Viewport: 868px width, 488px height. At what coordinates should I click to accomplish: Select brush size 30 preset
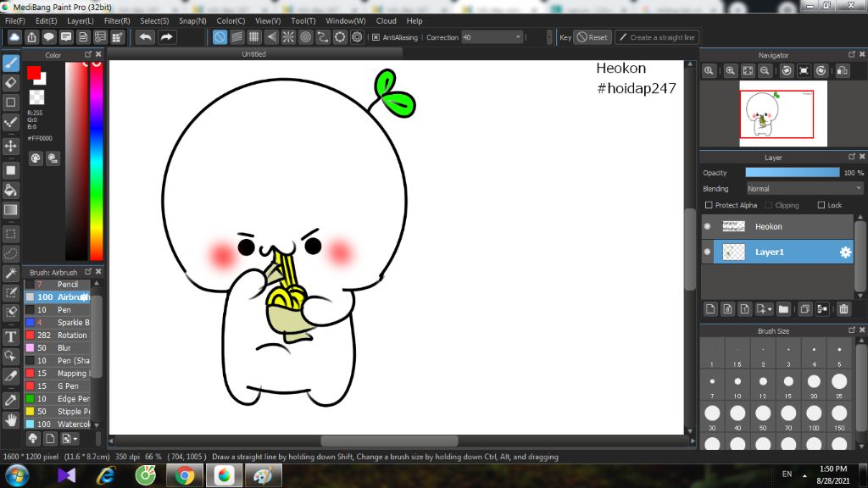(x=712, y=417)
